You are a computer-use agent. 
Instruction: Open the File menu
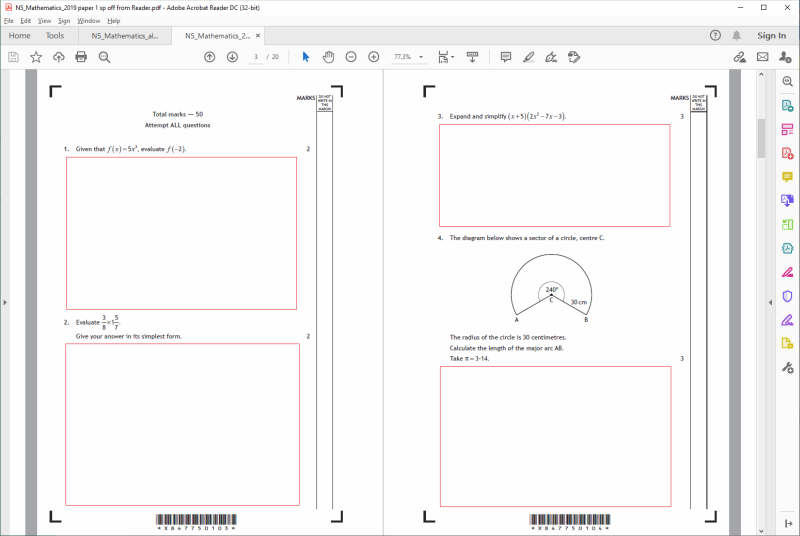9,21
